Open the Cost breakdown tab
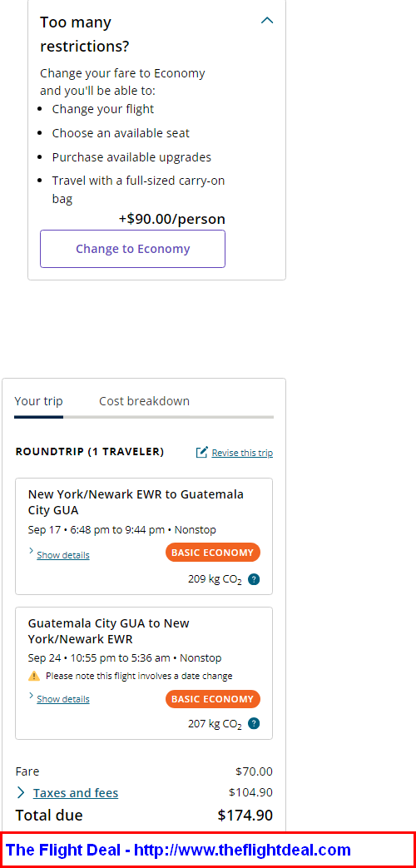 coord(145,401)
